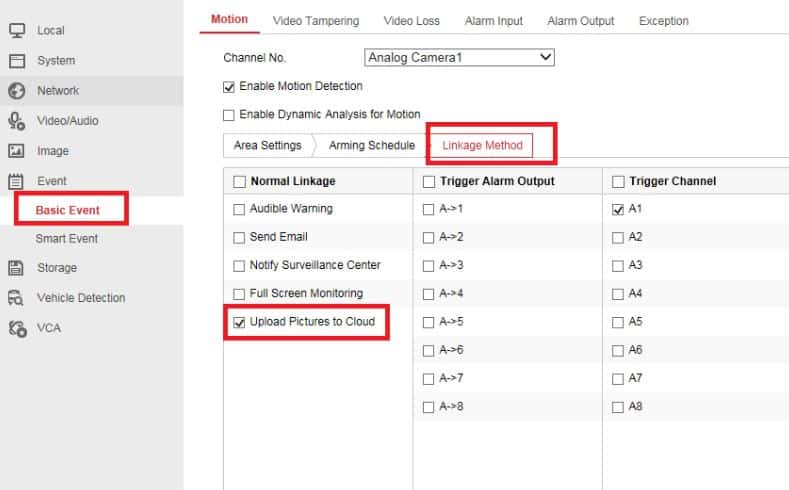Click the VCA icon in sidebar
789x490 pixels.
point(16,327)
